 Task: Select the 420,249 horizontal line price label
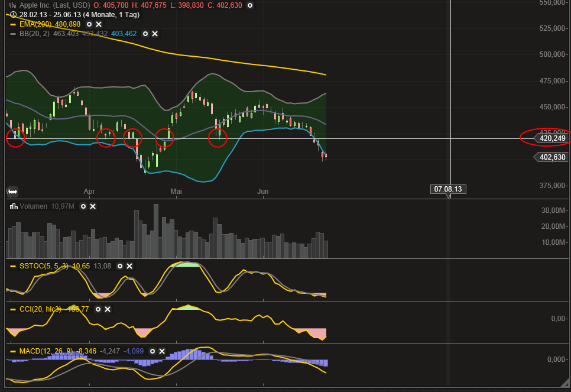(552, 138)
